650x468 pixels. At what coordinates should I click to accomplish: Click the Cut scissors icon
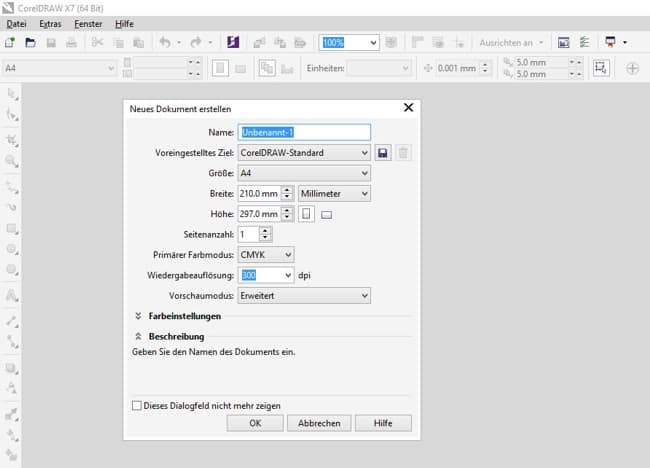click(x=97, y=42)
